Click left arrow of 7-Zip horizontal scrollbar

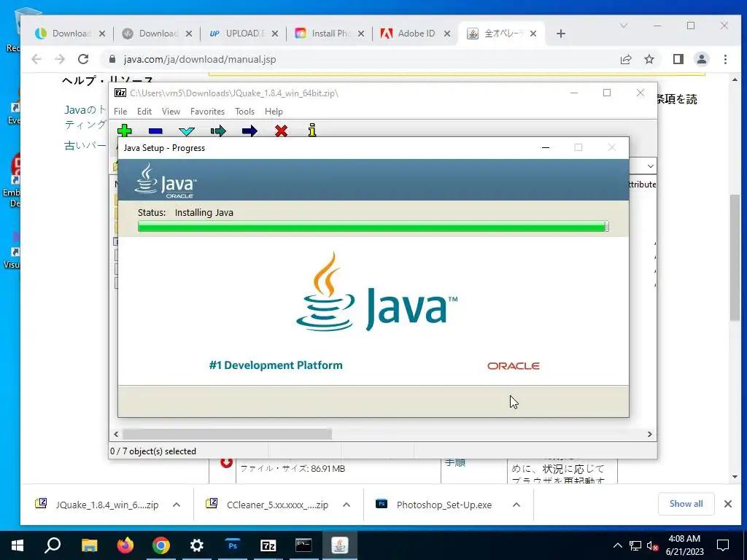[x=116, y=435]
